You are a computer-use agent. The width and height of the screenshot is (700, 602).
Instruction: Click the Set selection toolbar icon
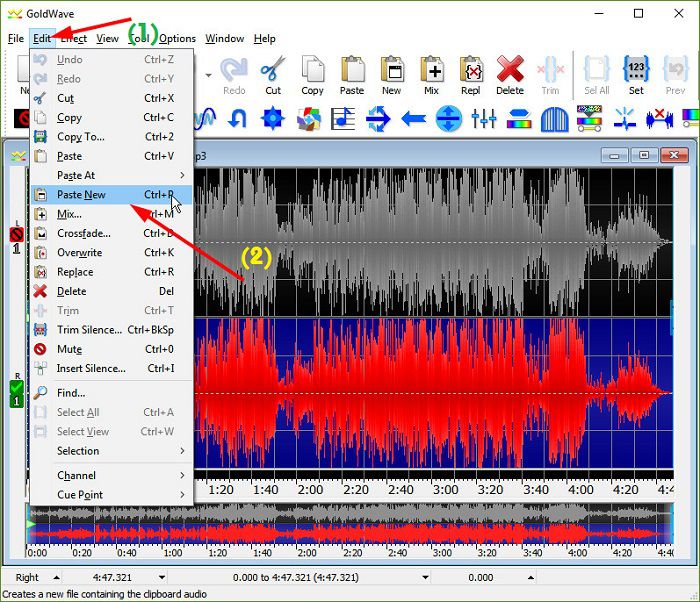636,75
